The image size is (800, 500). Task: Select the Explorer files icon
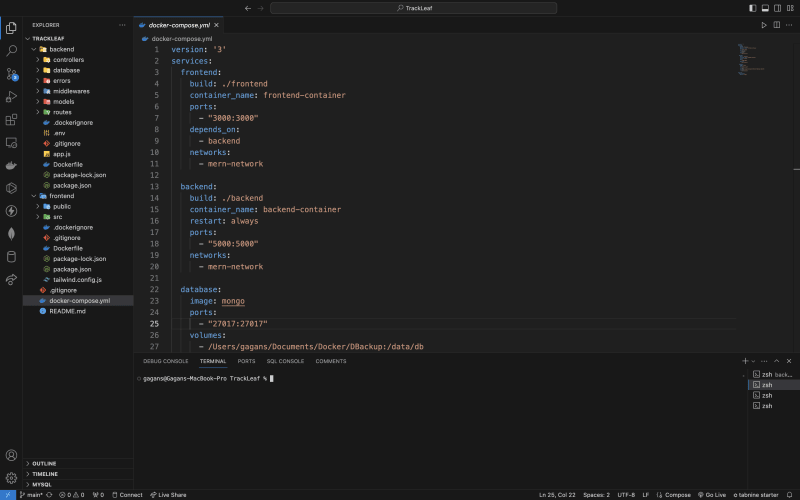coord(11,28)
